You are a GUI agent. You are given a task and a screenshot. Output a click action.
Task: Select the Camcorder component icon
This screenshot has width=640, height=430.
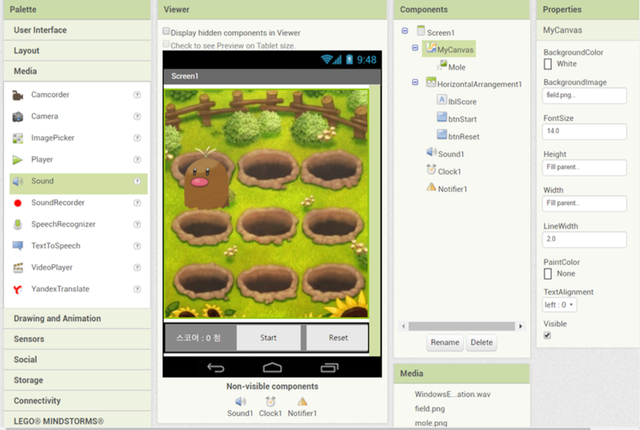tap(18, 95)
